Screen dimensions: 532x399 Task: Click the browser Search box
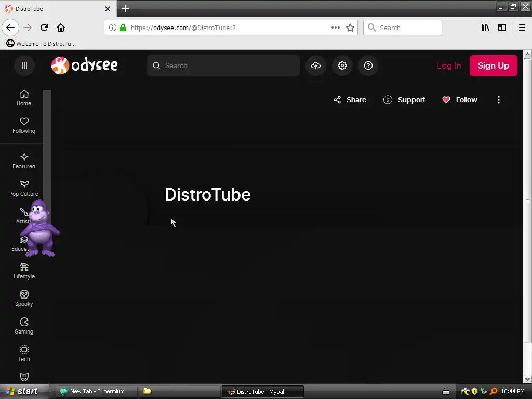[x=403, y=28]
